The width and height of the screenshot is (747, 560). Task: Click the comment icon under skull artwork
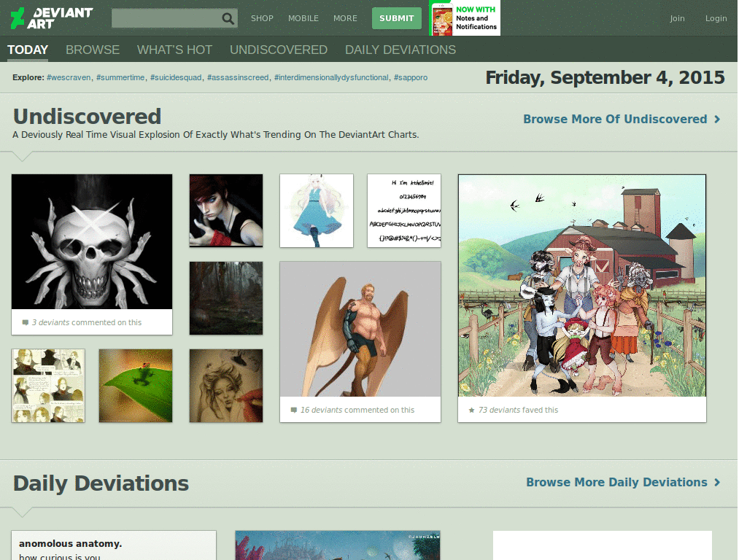point(26,322)
